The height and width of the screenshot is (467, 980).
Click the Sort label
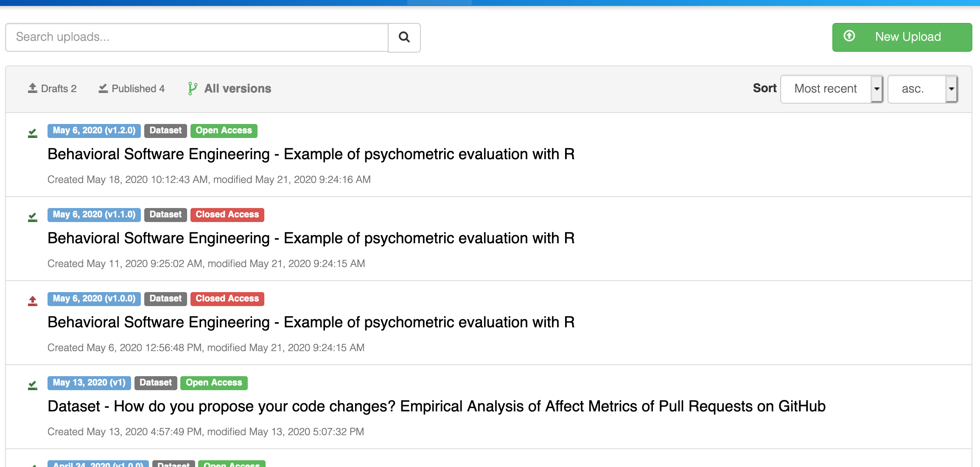click(x=764, y=88)
